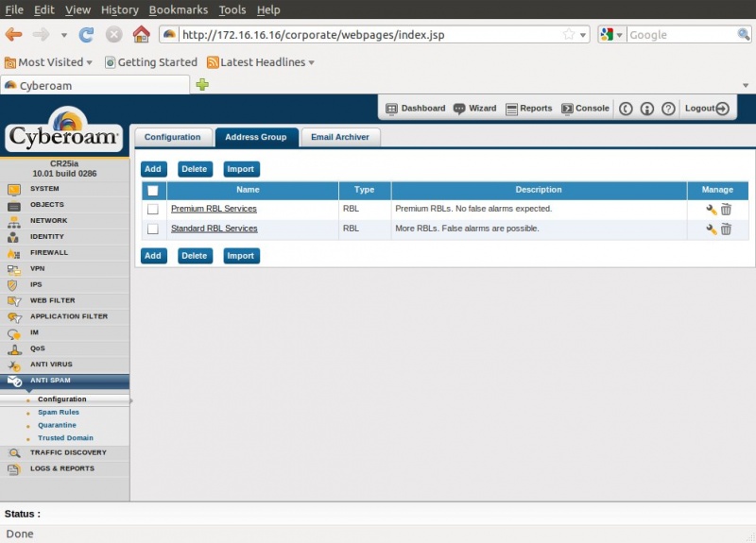Viewport: 756px width, 543px height.
Task: Click the edit wrench for Premium RBL Services
Action: pyautogui.click(x=711, y=209)
